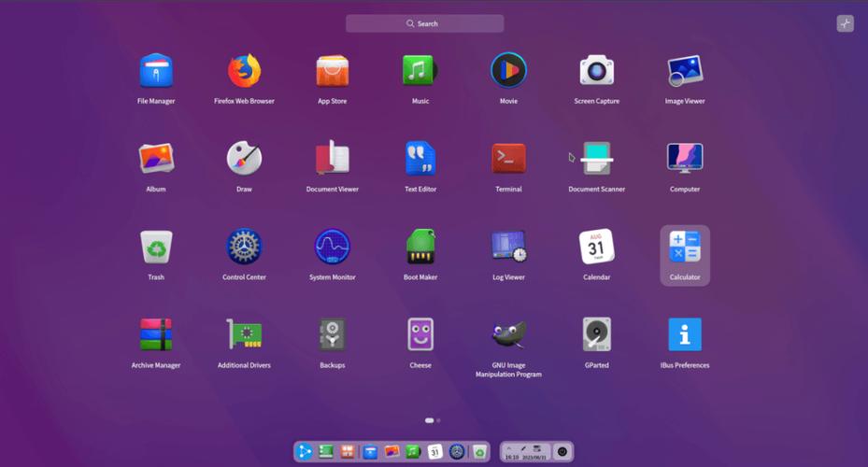Open Music from the dock
The height and width of the screenshot is (467, 868).
coord(414,451)
